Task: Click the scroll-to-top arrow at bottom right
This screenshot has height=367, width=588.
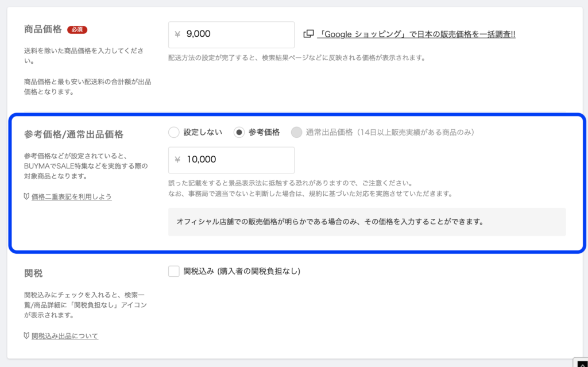Action: coord(580,362)
